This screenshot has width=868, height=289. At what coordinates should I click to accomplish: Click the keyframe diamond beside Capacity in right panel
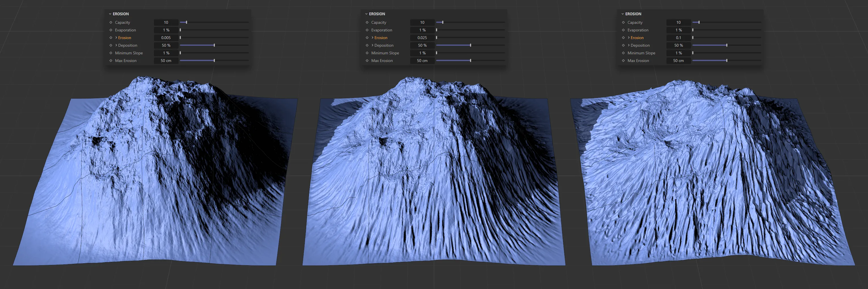tap(624, 22)
